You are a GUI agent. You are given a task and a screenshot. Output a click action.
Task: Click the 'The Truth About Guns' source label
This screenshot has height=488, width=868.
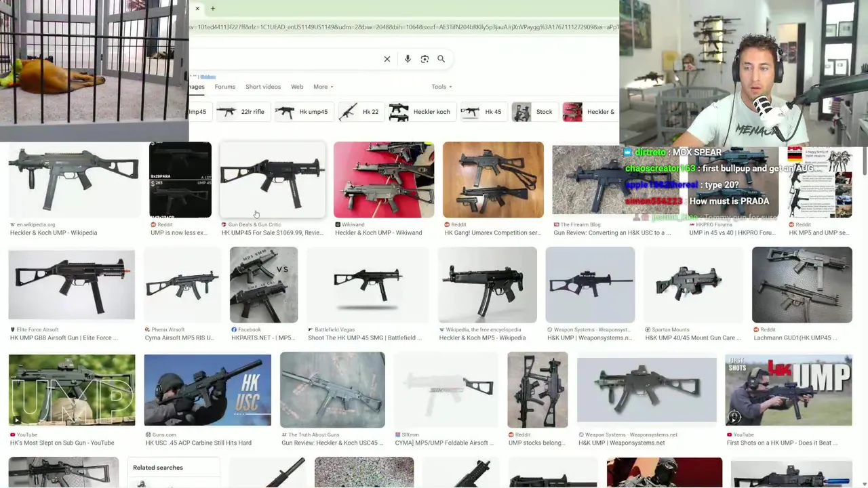coord(314,435)
